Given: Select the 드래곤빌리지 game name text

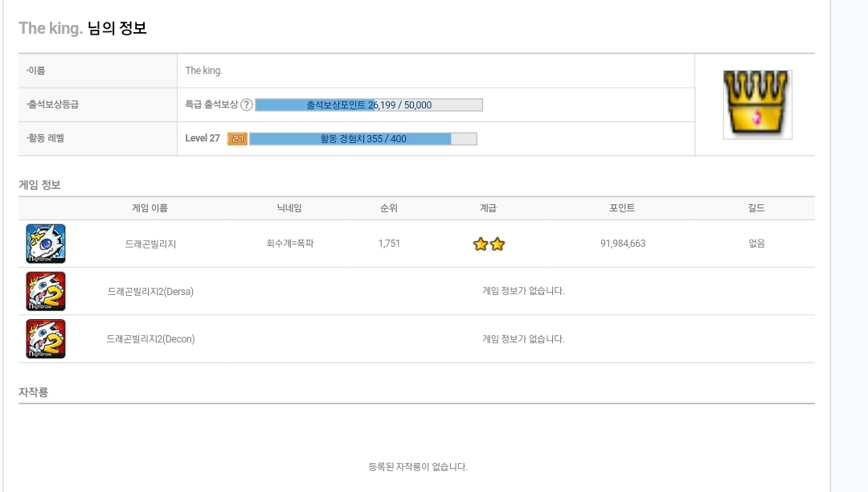Looking at the screenshot, I should pos(150,244).
